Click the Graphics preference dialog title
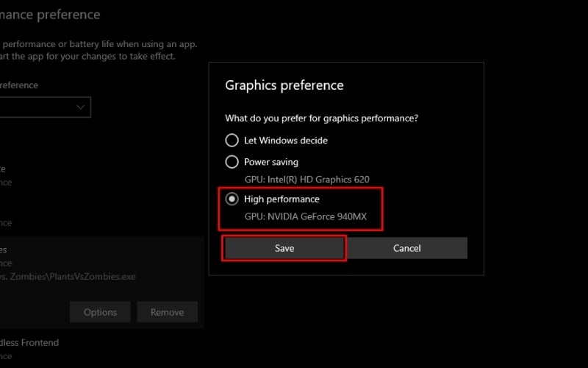The width and height of the screenshot is (588, 368). point(284,85)
